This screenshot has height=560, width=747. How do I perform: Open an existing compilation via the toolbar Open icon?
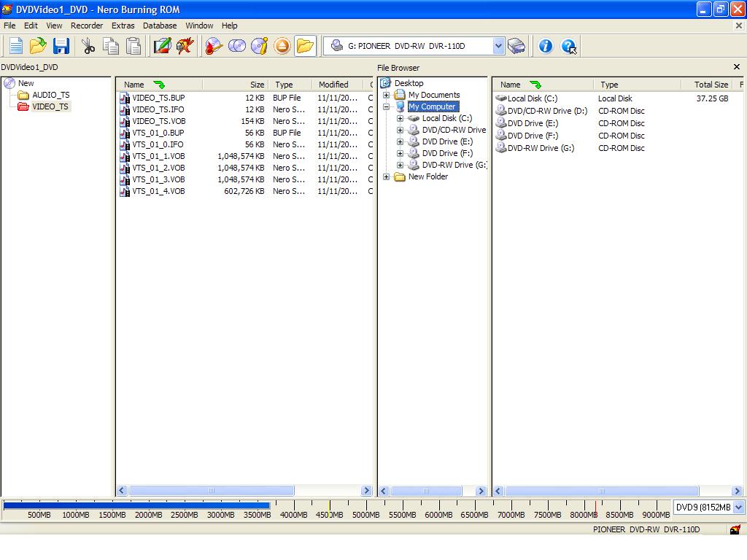38,46
